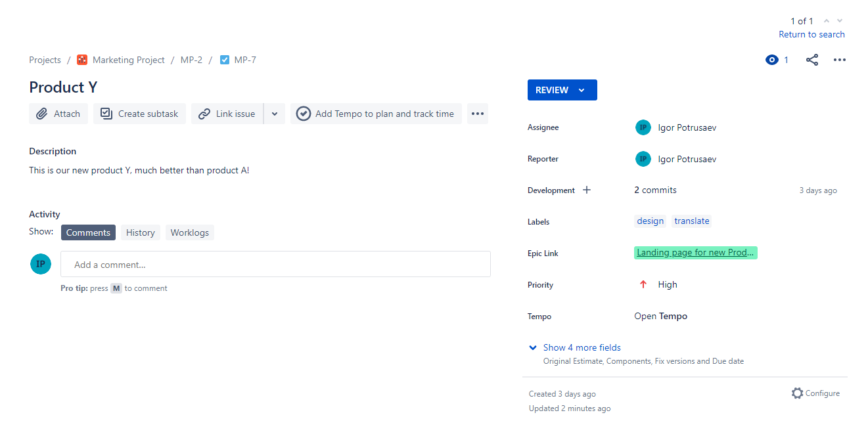This screenshot has height=438, width=868.
Task: Open the share issue icon
Action: pos(812,60)
